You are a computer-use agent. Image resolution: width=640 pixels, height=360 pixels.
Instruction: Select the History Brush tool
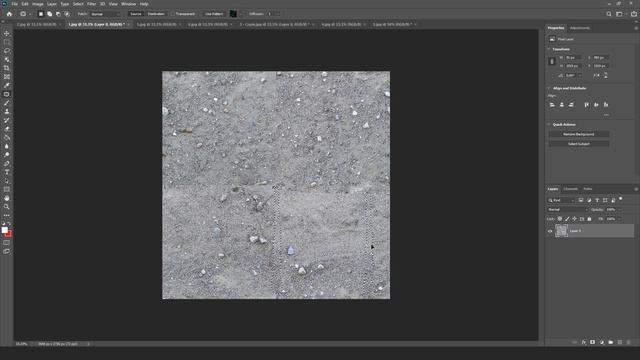pos(7,120)
